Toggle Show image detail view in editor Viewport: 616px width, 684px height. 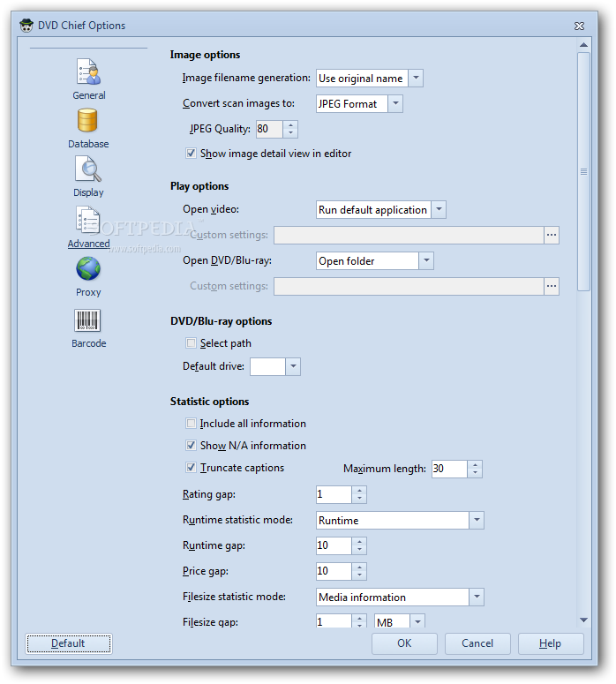coord(191,153)
